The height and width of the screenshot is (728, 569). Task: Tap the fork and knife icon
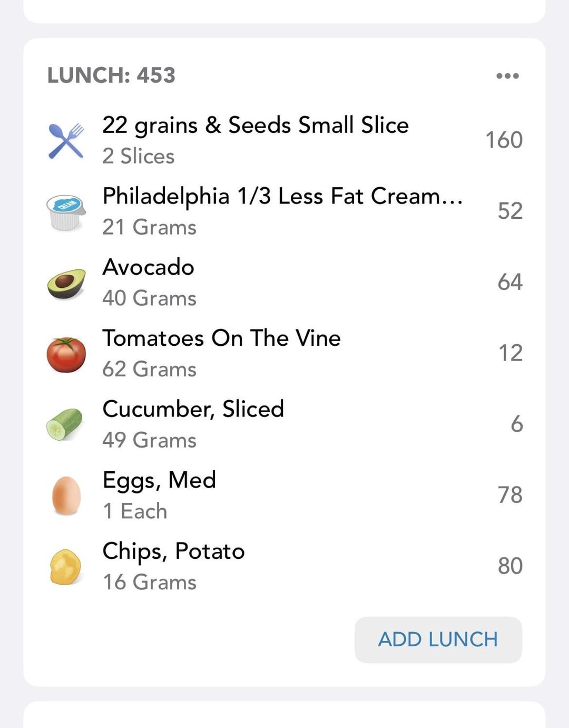coord(66,141)
